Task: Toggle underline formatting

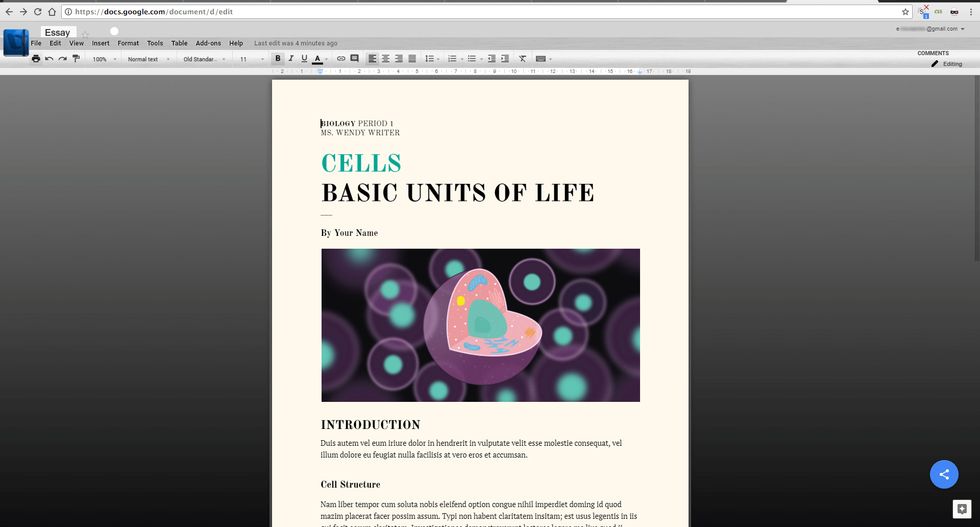Action: [x=304, y=58]
